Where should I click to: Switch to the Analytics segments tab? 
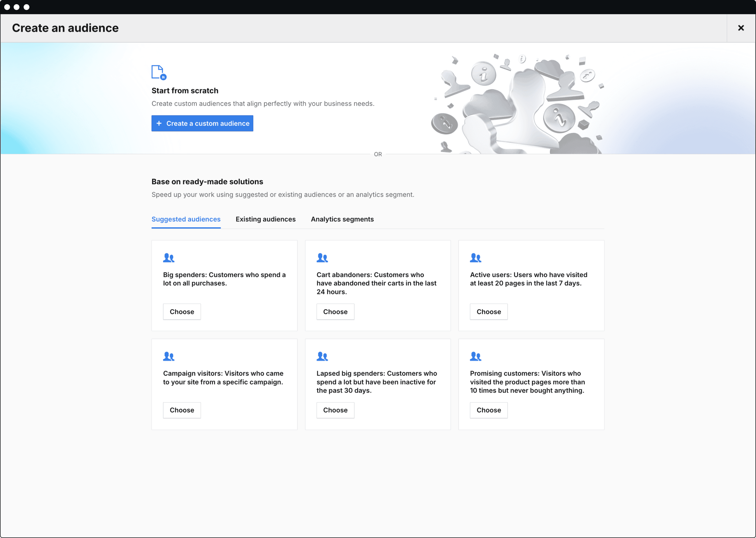(x=342, y=220)
